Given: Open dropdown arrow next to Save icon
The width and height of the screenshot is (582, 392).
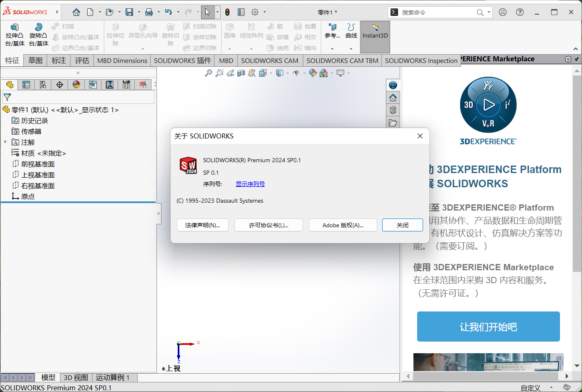Looking at the screenshot, I should 139,12.
